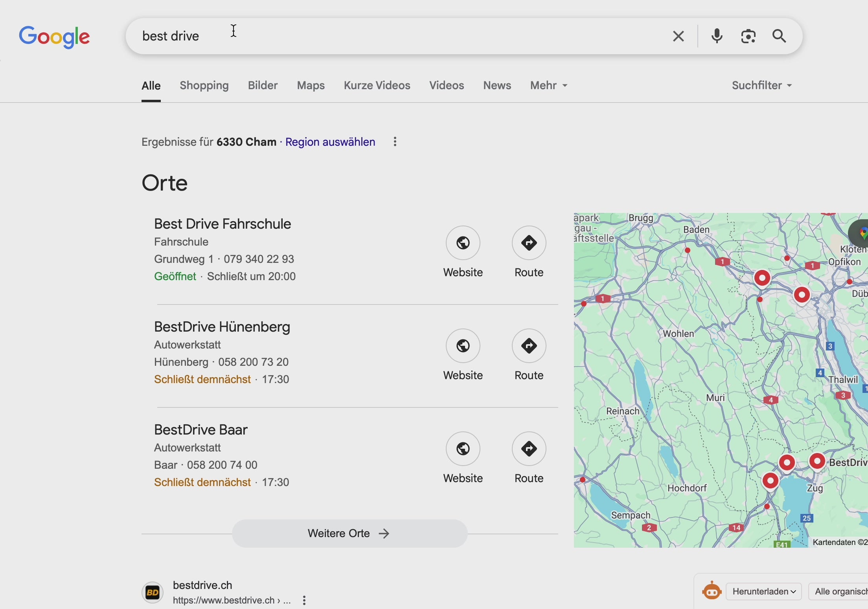868x609 pixels.
Task: Open BestDrive Baar listing title
Action: point(200,430)
